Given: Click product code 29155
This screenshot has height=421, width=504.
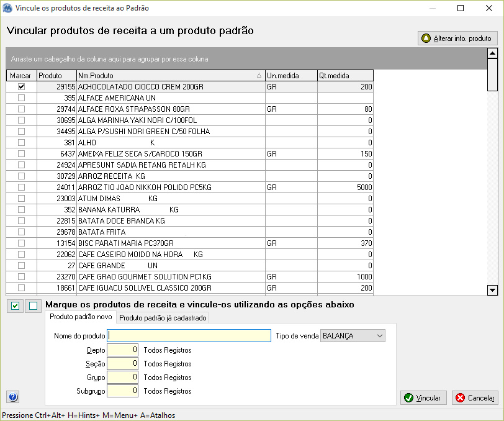Looking at the screenshot, I should 66,86.
